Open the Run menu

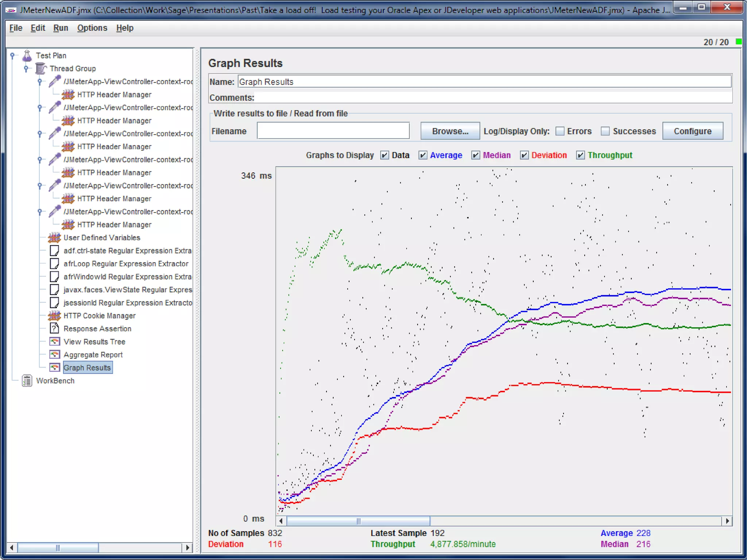(x=61, y=28)
